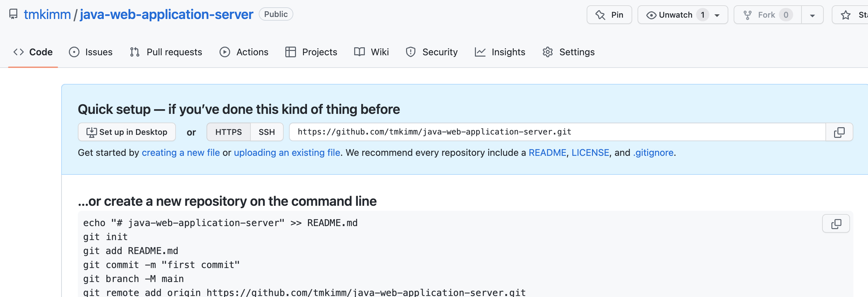The height and width of the screenshot is (297, 868).
Task: Star the repository with the Star button
Action: [x=850, y=15]
